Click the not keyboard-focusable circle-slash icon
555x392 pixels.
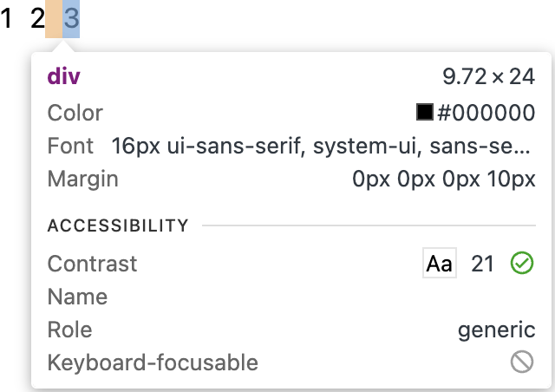pos(521,363)
